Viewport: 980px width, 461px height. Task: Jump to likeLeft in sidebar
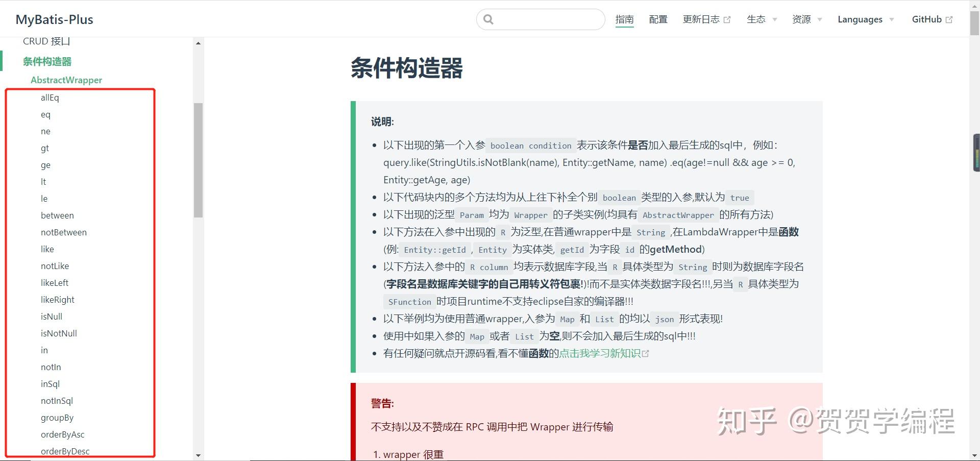[55, 283]
